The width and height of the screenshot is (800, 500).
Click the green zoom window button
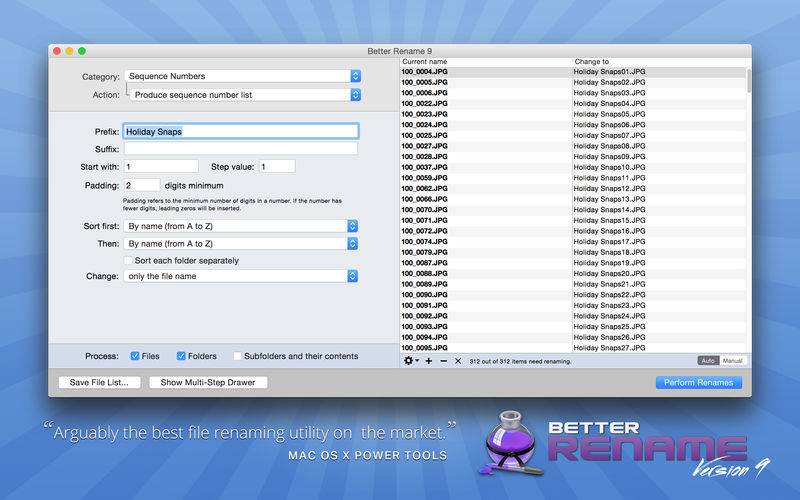82,51
